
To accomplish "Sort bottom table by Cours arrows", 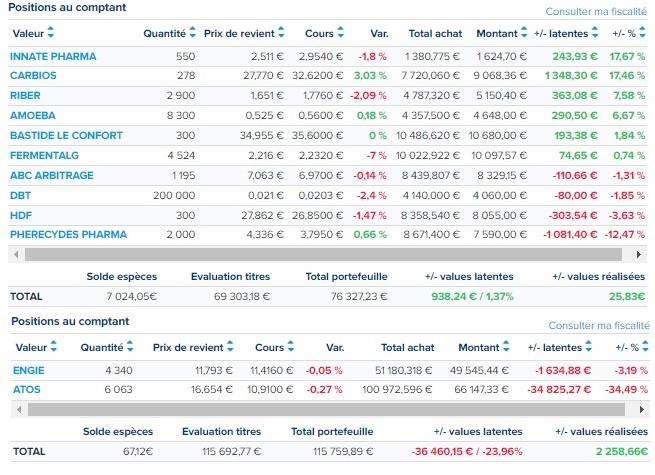I will pyautogui.click(x=291, y=346).
